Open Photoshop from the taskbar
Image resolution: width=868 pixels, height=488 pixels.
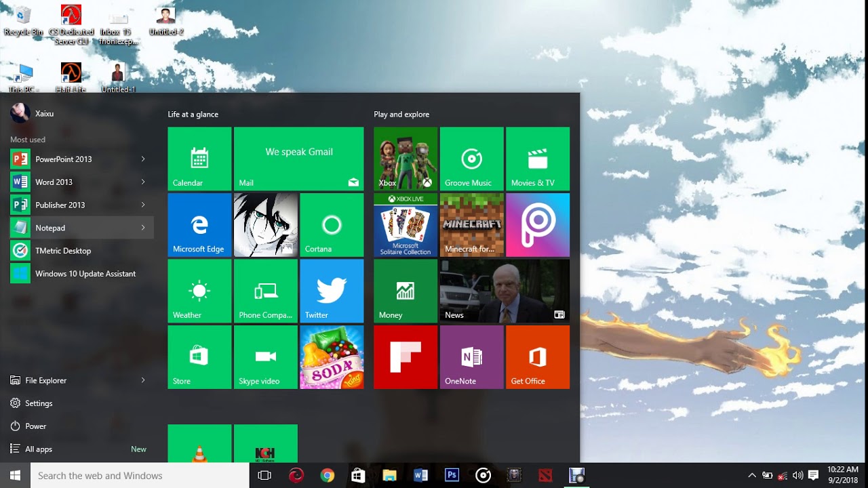click(452, 476)
